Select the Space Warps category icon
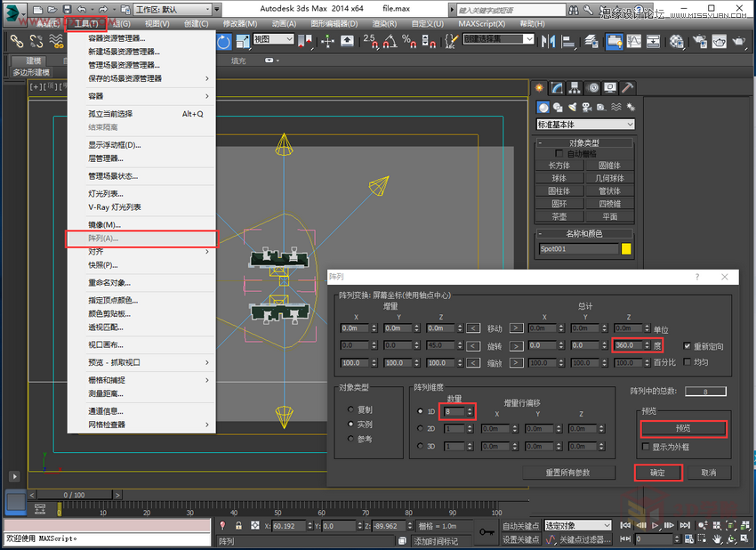Viewport: 756px width, 550px height. click(x=615, y=108)
